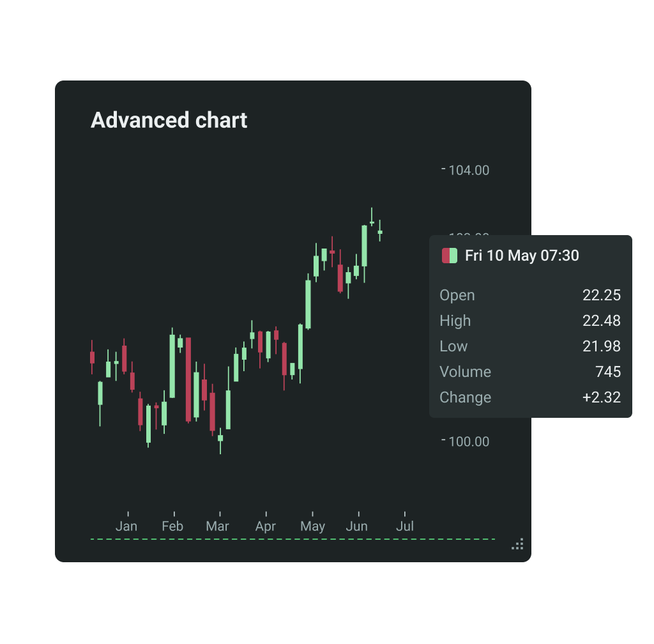Screen dimensions: 654x644
Task: Click the 104.00 price axis label
Action: tap(469, 170)
